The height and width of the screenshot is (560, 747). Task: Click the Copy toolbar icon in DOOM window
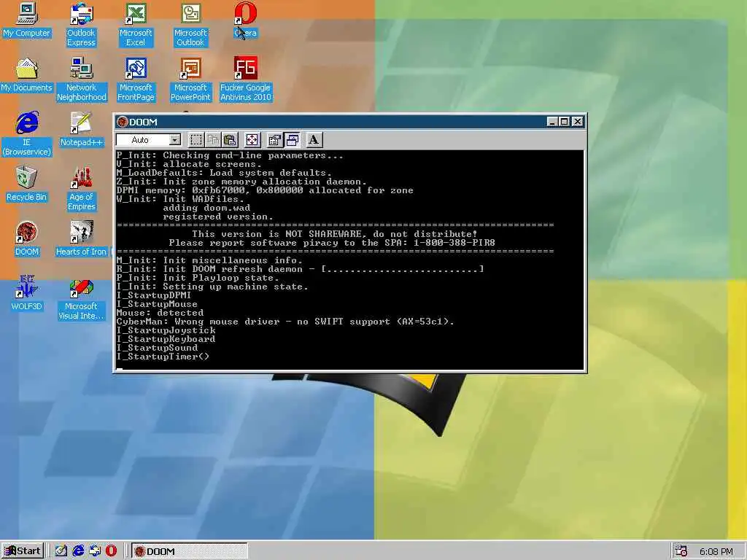point(213,139)
